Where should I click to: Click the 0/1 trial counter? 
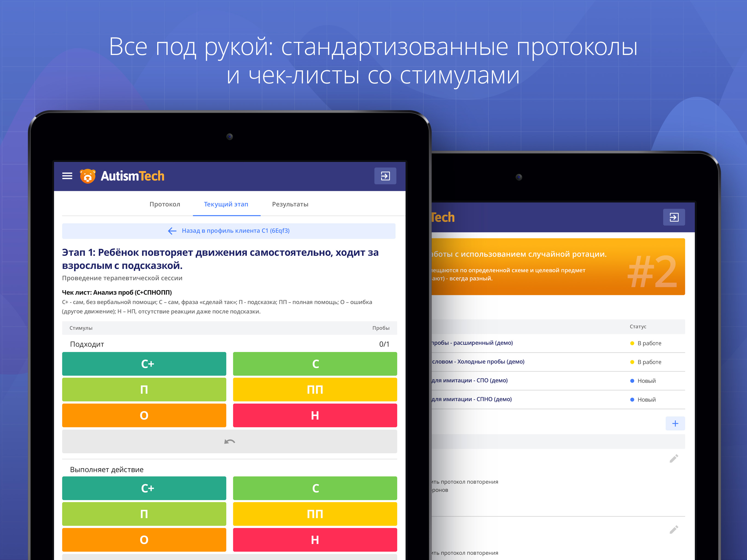[x=384, y=344]
